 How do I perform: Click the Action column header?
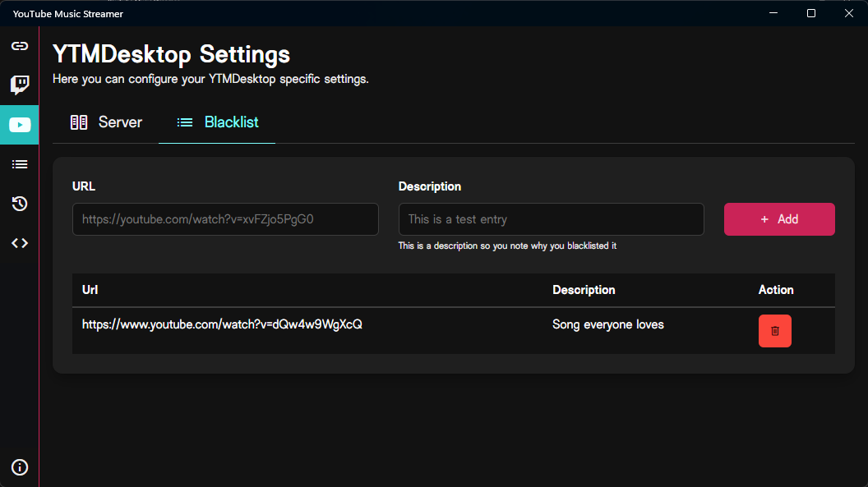[x=776, y=290]
